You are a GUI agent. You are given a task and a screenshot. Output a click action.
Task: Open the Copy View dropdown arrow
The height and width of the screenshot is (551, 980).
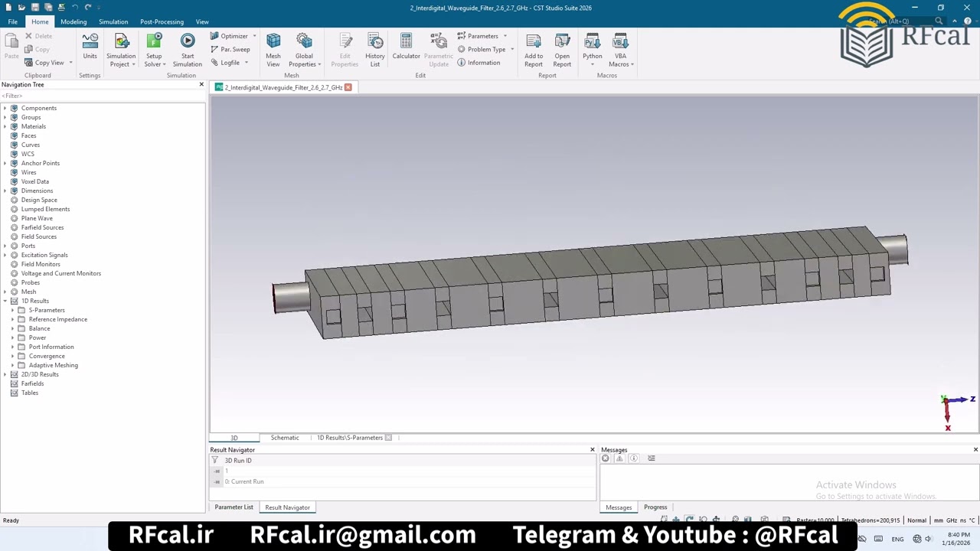point(70,63)
